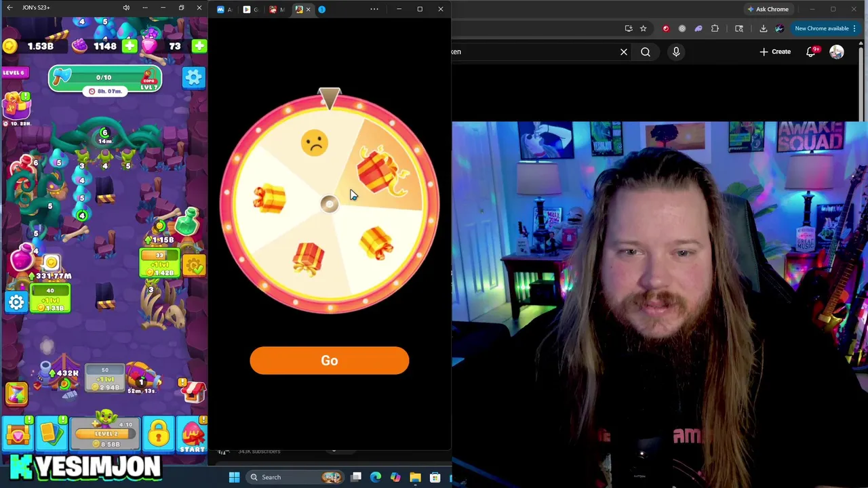
Task: Open YouTube account avatar menu
Action: click(837, 52)
